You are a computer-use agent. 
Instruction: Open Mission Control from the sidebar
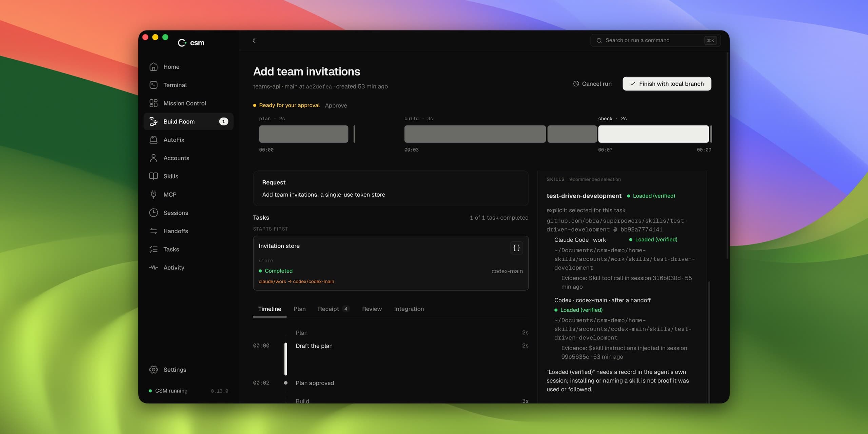189,103
